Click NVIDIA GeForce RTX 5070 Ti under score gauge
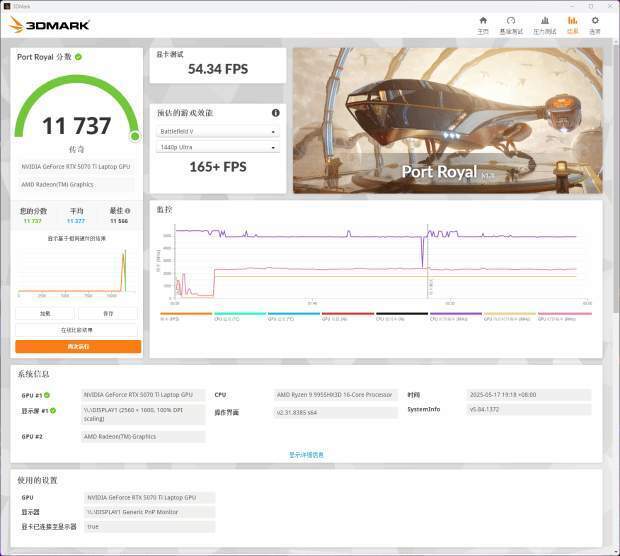 (x=76, y=166)
